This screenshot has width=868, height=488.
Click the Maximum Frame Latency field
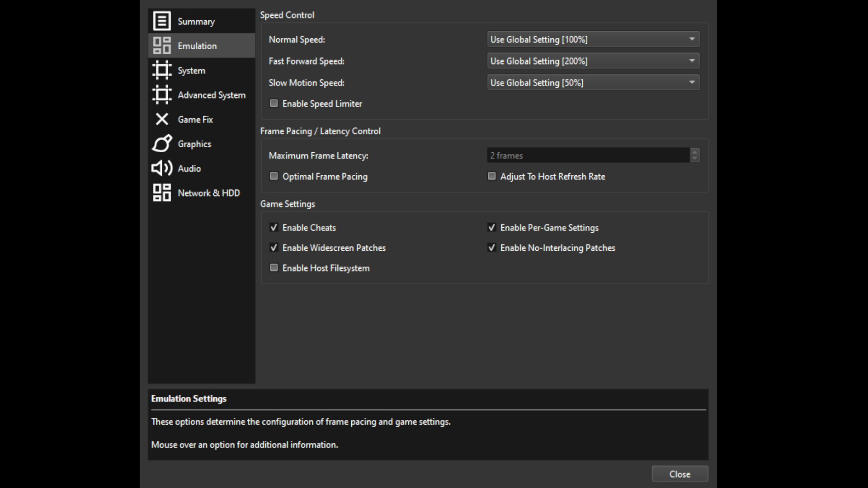coord(588,155)
